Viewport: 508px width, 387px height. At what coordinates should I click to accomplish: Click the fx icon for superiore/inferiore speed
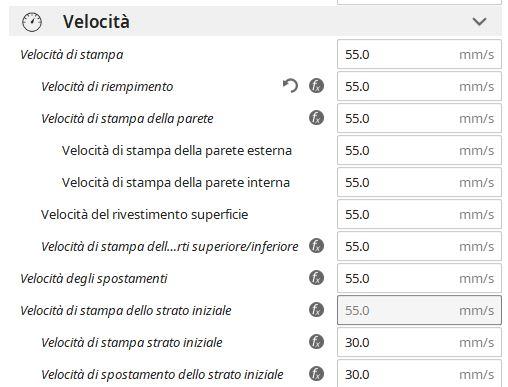(x=316, y=246)
